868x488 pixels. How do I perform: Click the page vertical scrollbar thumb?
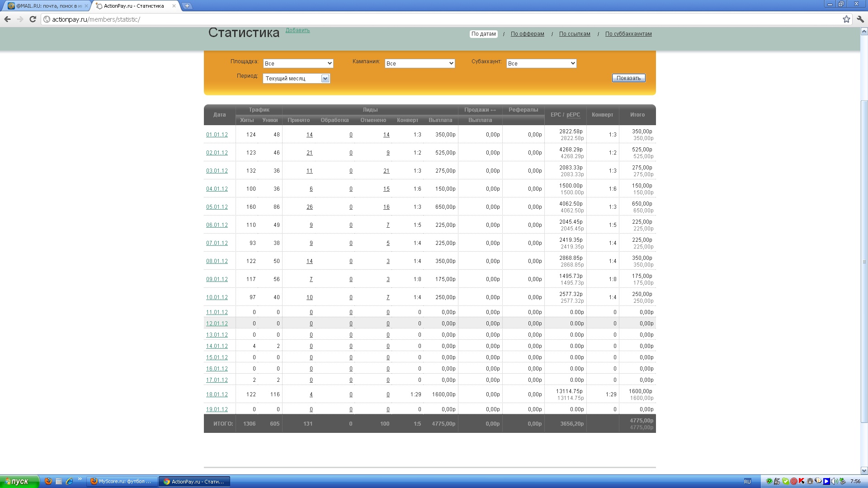pyautogui.click(x=864, y=261)
